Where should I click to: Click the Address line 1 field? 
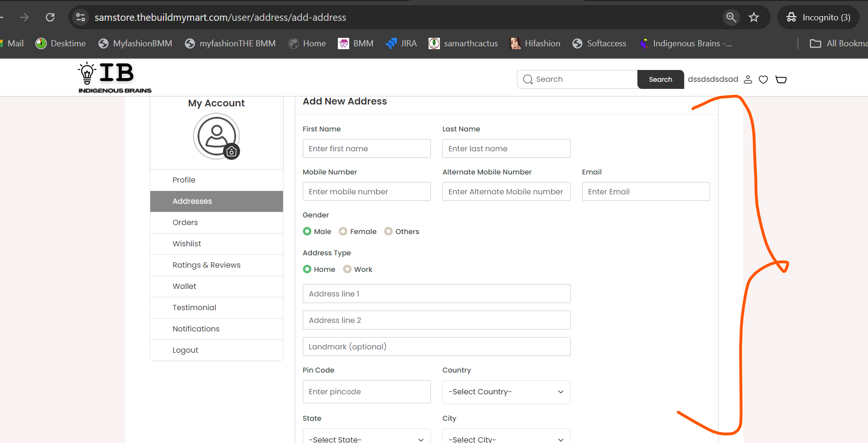(437, 294)
